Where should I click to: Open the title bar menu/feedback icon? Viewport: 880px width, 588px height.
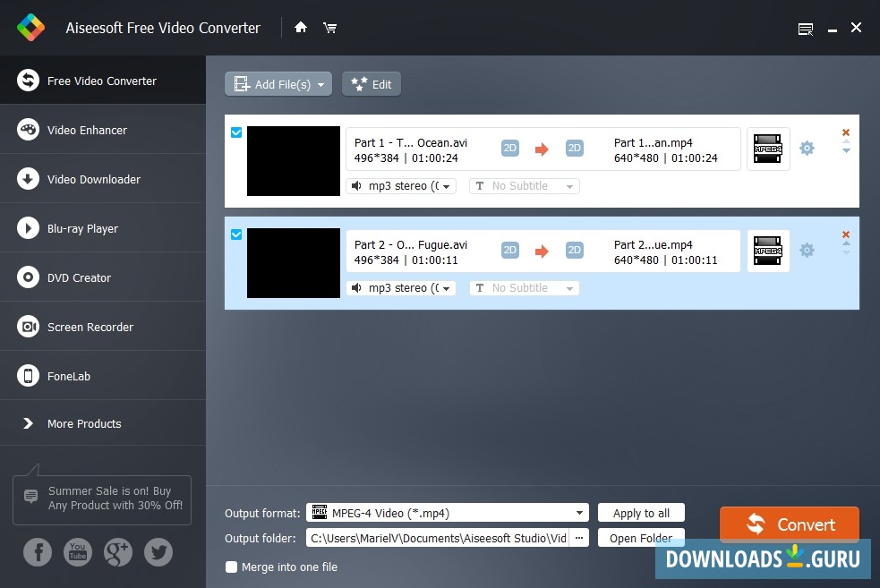[x=806, y=29]
